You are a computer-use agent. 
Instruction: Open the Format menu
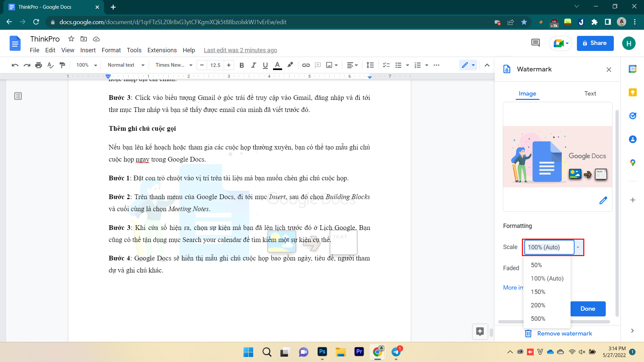pyautogui.click(x=111, y=50)
